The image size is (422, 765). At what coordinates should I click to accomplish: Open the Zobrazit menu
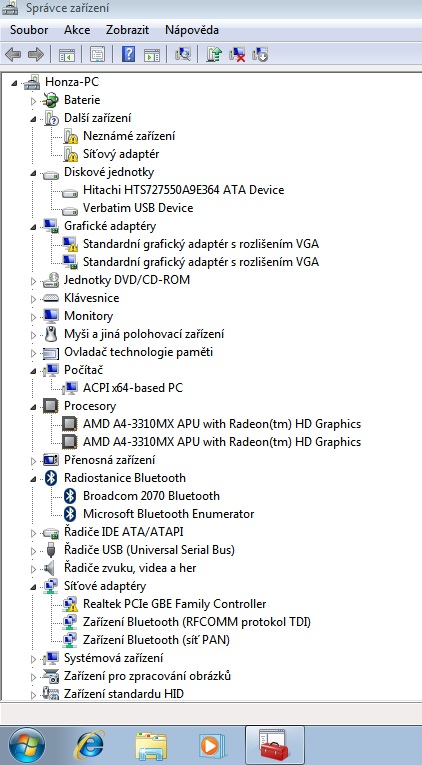127,30
